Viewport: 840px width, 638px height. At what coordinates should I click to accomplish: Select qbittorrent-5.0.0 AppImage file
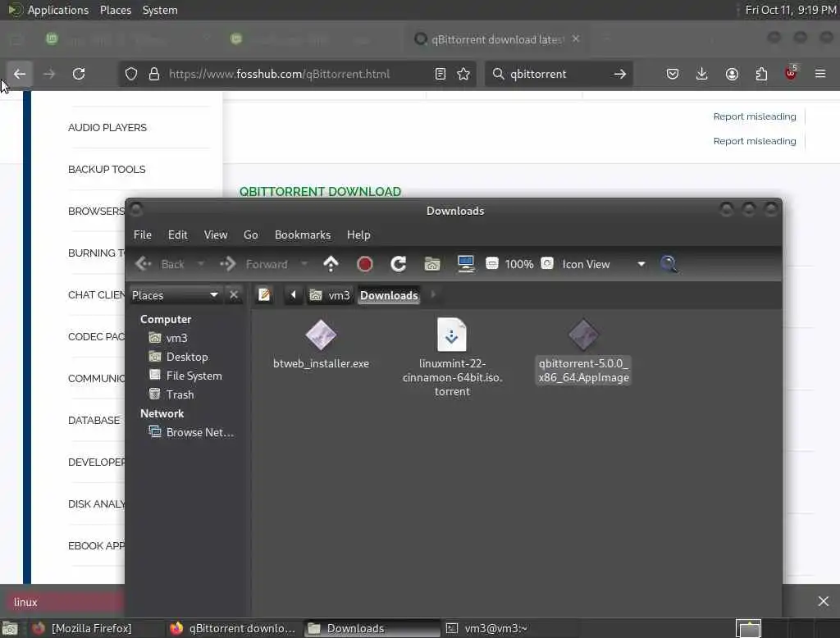pos(583,351)
